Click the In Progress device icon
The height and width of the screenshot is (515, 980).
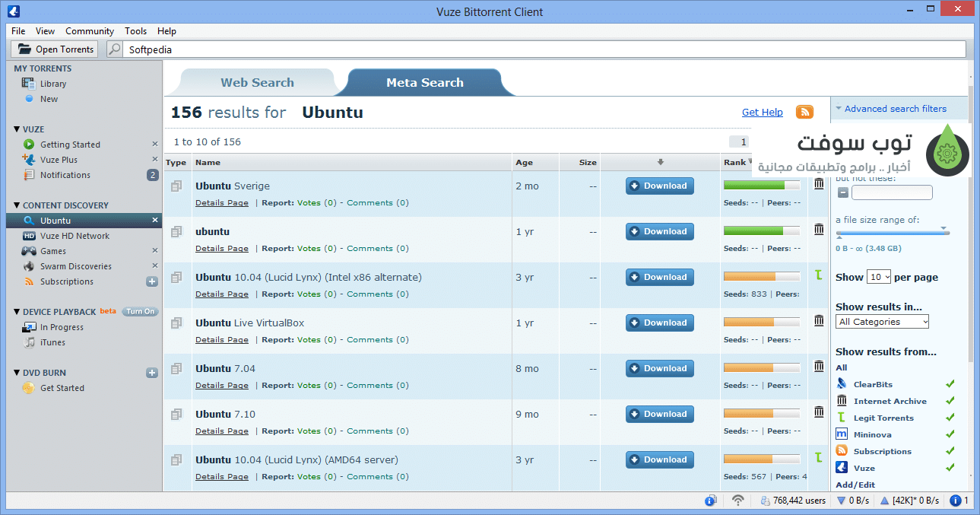click(29, 327)
